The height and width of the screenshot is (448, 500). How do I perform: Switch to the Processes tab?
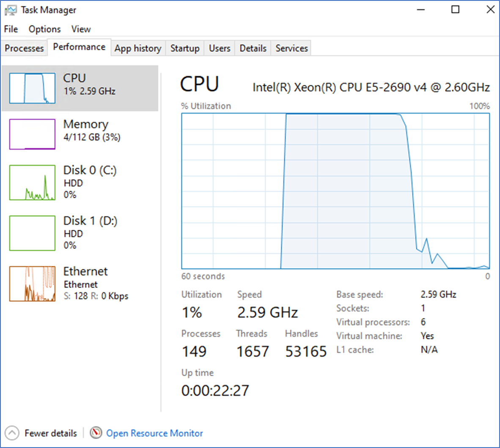click(x=24, y=48)
